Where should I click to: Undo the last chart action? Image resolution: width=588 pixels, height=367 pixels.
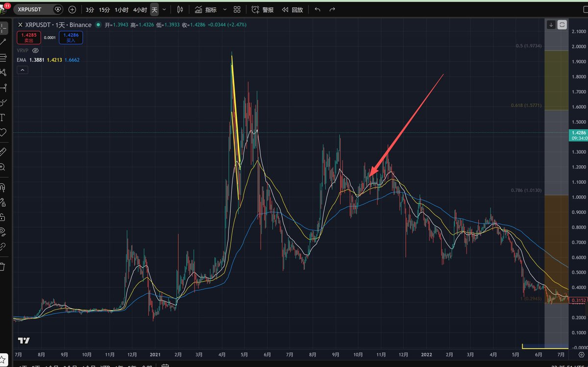coord(318,9)
